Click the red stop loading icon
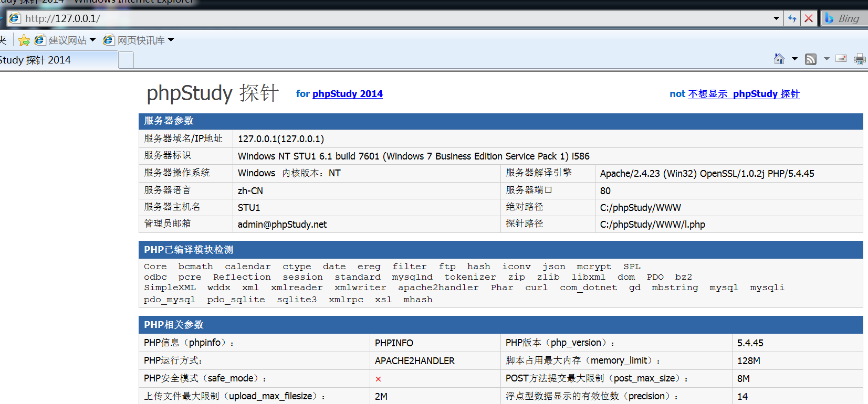This screenshot has width=868, height=404. pyautogui.click(x=809, y=18)
